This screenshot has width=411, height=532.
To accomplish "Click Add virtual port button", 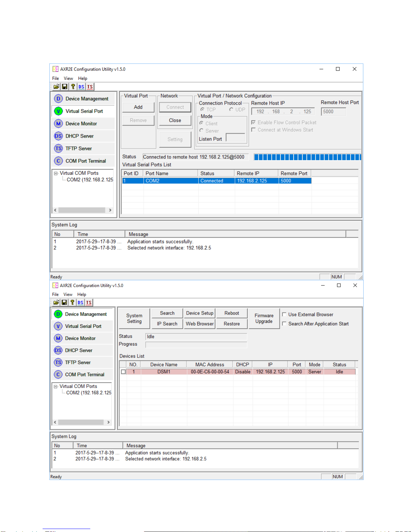I will point(138,107).
